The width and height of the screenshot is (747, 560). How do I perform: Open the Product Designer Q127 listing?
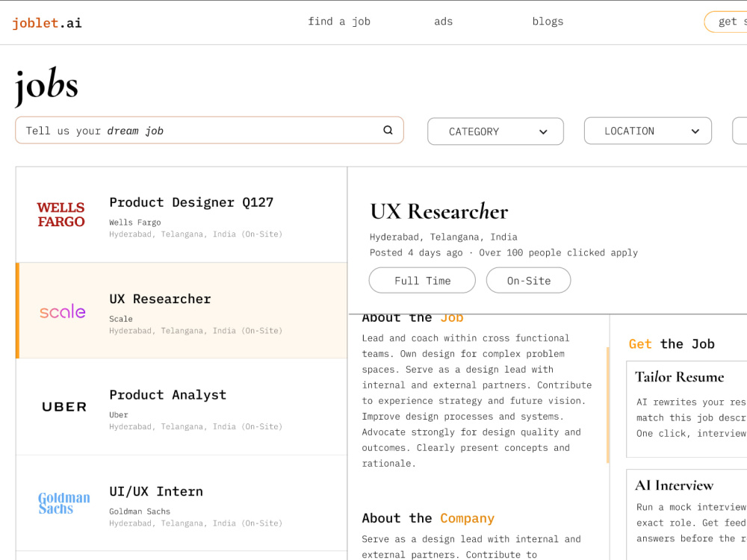182,215
